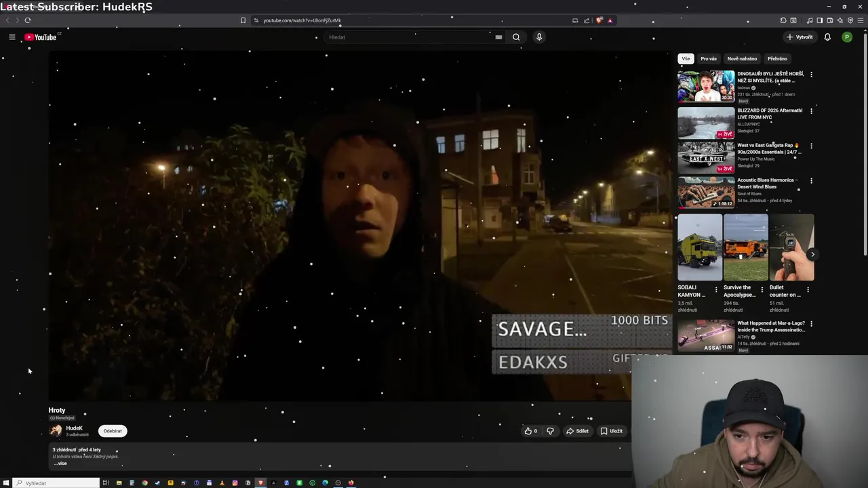Open more options for the Mar-a-Lago video

tap(811, 324)
